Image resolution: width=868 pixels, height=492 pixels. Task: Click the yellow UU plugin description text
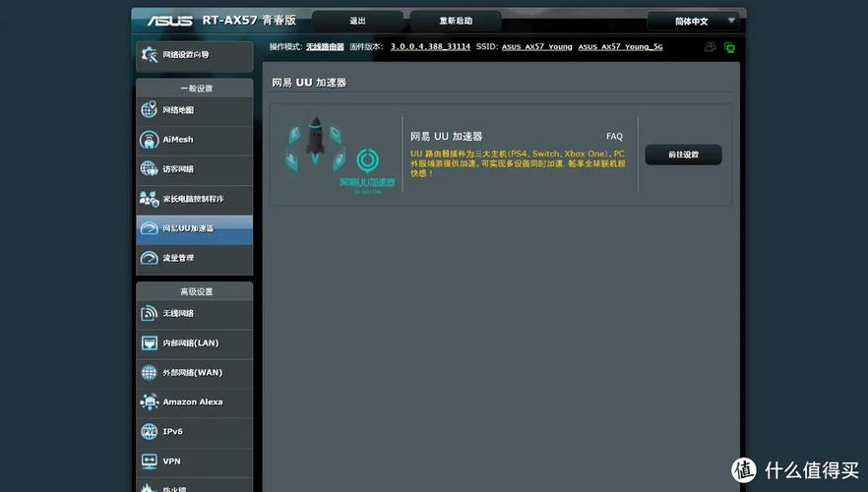(x=518, y=163)
